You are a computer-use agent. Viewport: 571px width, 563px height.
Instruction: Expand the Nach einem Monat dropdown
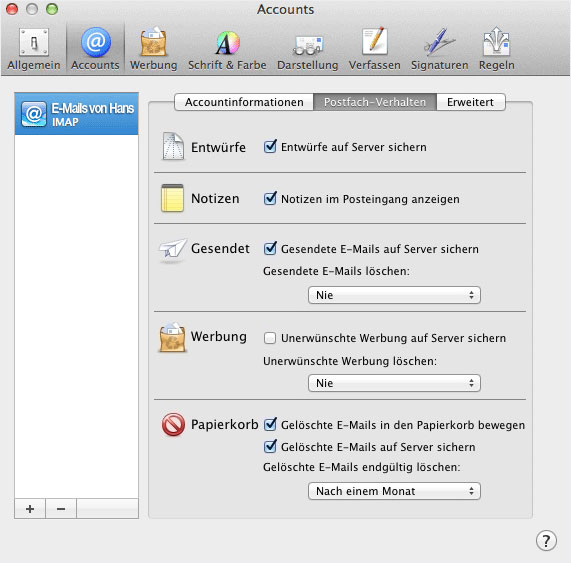click(x=394, y=491)
